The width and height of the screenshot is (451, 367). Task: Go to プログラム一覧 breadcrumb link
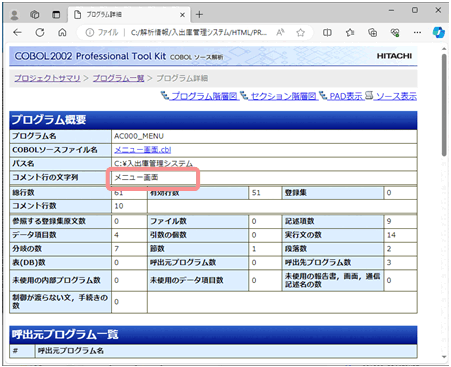[118, 78]
